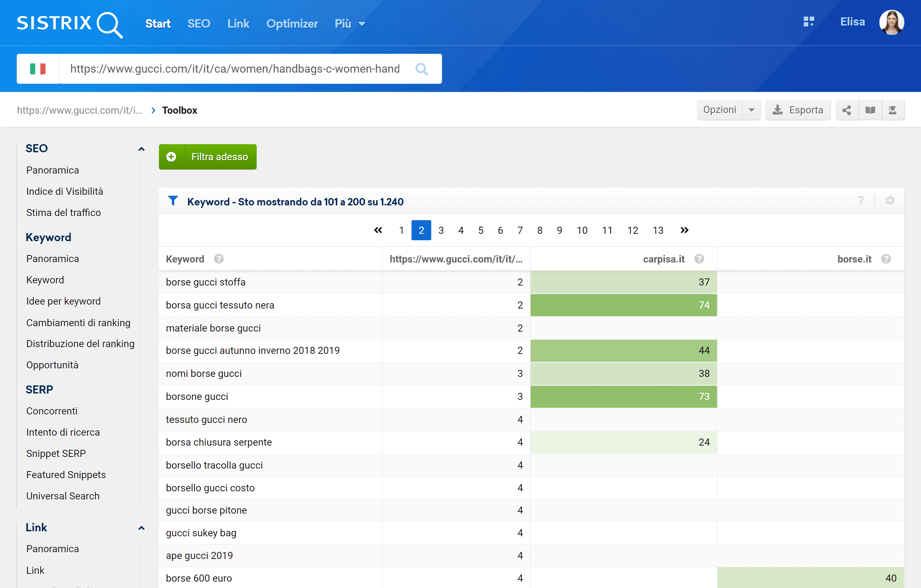921x588 pixels.
Task: Click the URL search input field
Action: 235,69
